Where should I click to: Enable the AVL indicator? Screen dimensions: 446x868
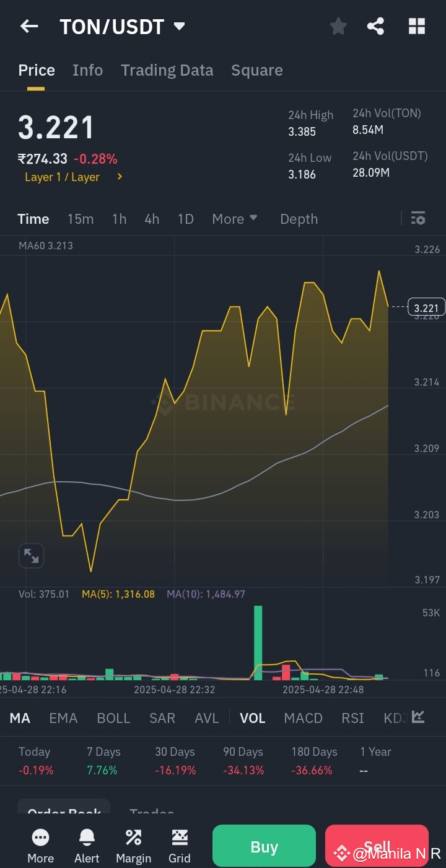pos(207,718)
